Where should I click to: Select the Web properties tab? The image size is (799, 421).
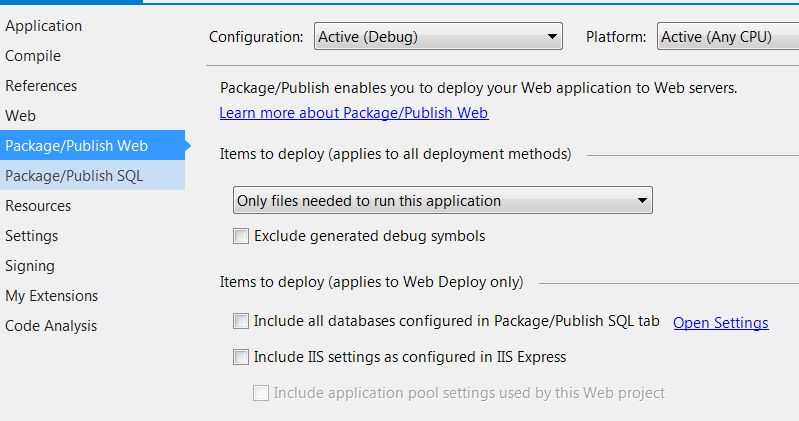[x=20, y=116]
